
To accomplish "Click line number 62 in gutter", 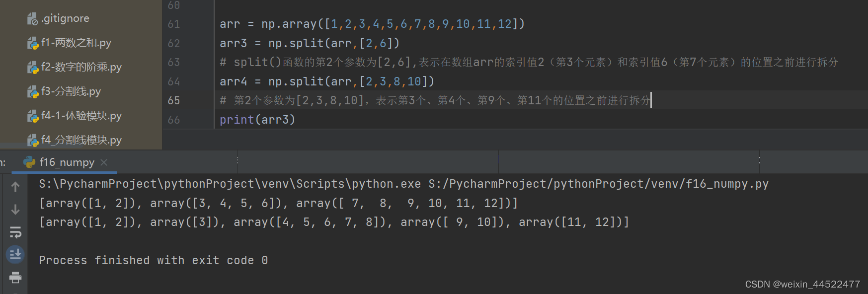I will 174,43.
